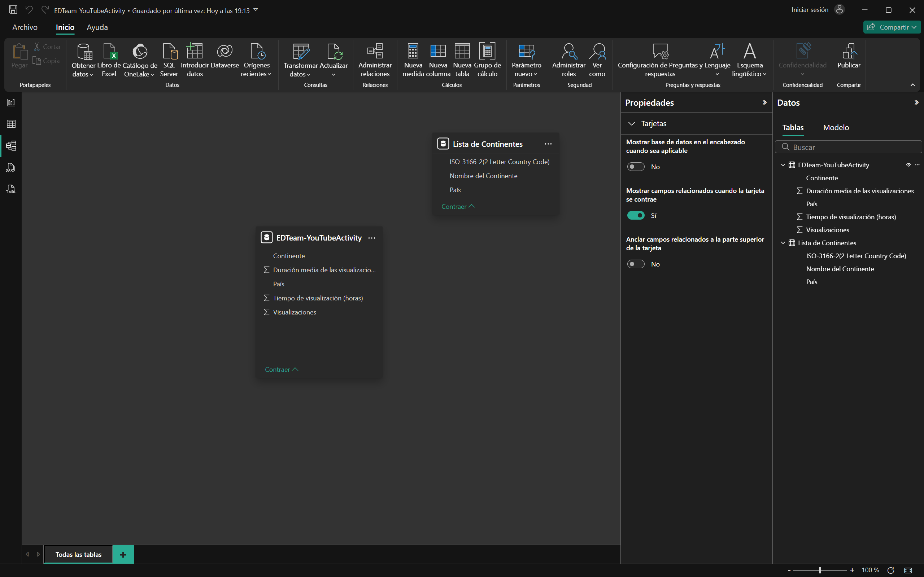Open Obtener datos dropdown
Image resolution: width=924 pixels, height=577 pixels.
[83, 70]
